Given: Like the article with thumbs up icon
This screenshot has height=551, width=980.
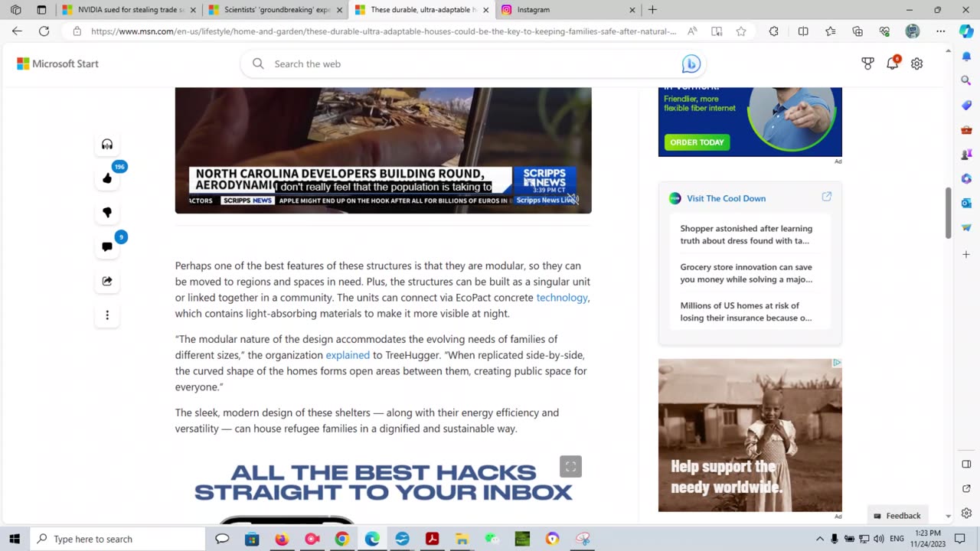Looking at the screenshot, I should tap(107, 178).
